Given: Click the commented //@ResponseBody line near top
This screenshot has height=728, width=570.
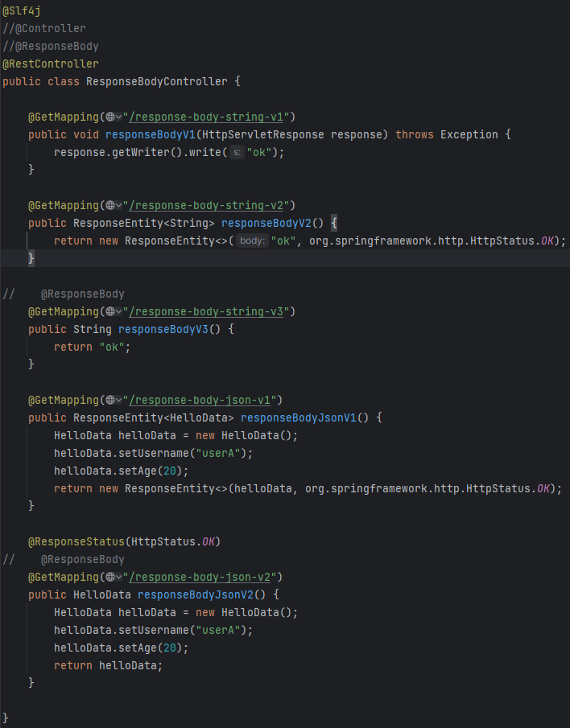Looking at the screenshot, I should pos(51,46).
